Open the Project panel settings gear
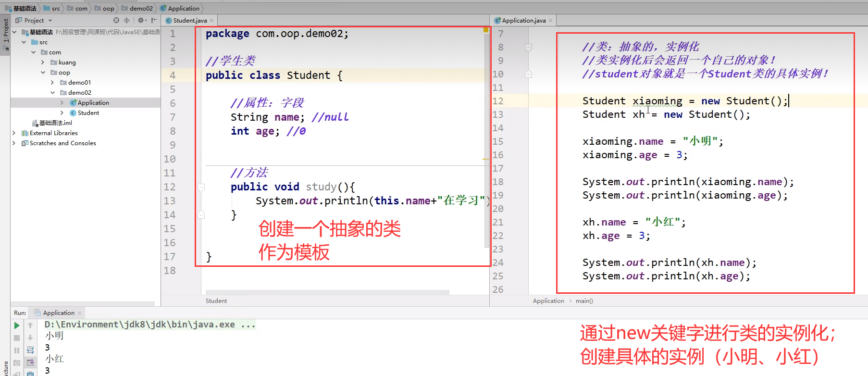This screenshot has height=376, width=868. [x=141, y=20]
